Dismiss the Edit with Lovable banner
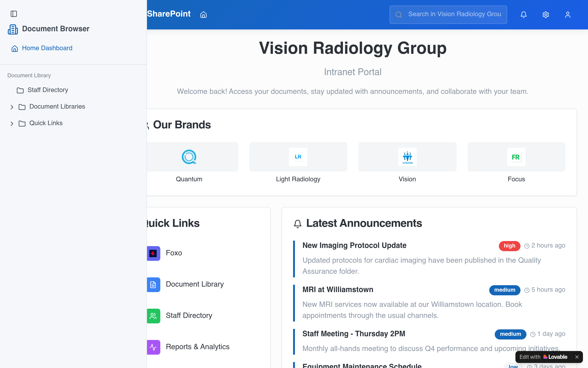 click(x=577, y=357)
